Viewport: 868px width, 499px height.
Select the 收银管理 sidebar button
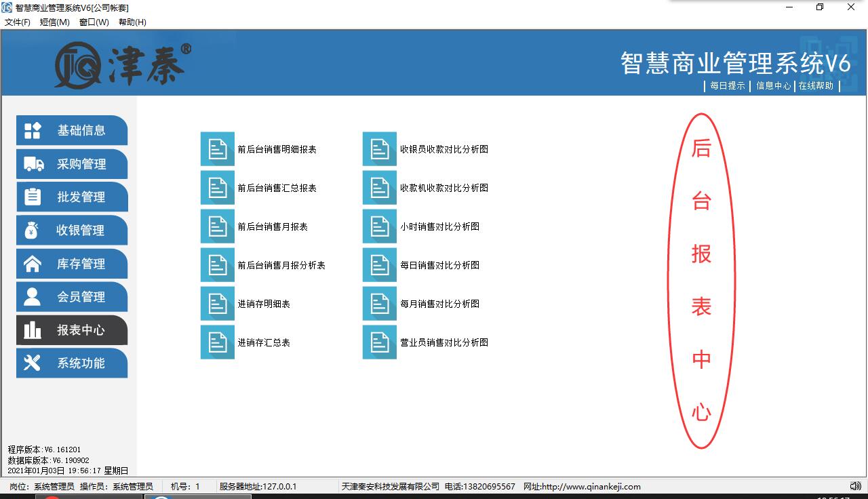coord(72,231)
